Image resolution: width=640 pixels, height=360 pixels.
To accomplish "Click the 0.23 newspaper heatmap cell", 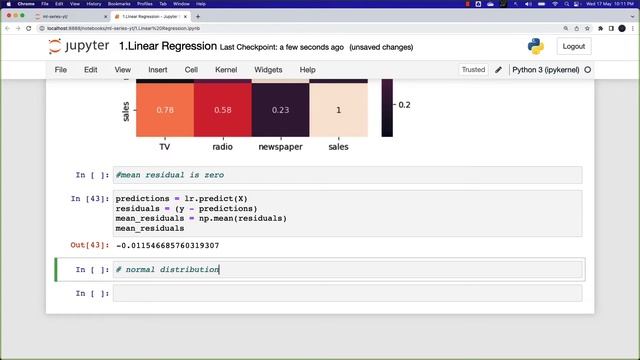I will click(x=280, y=110).
